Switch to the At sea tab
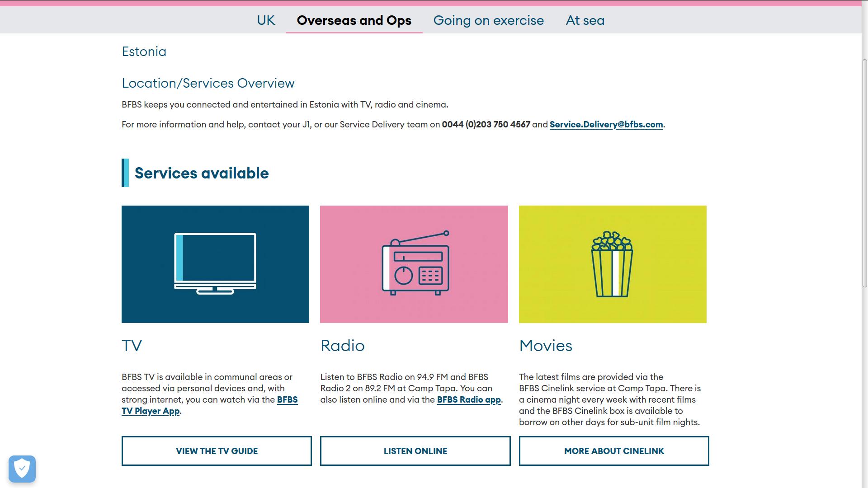 coord(585,20)
